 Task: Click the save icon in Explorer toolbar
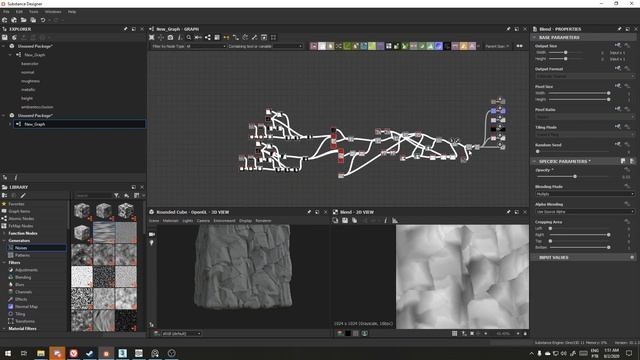pos(5,38)
